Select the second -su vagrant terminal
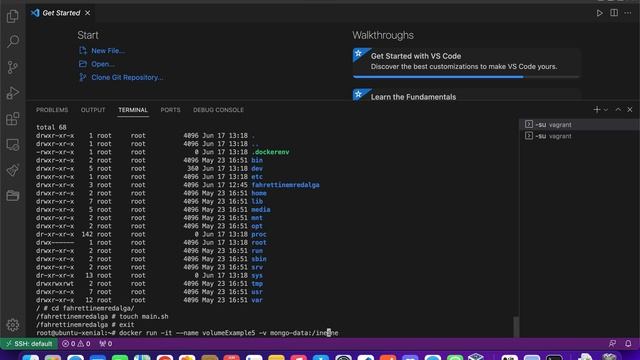640x360 pixels. coord(580,136)
